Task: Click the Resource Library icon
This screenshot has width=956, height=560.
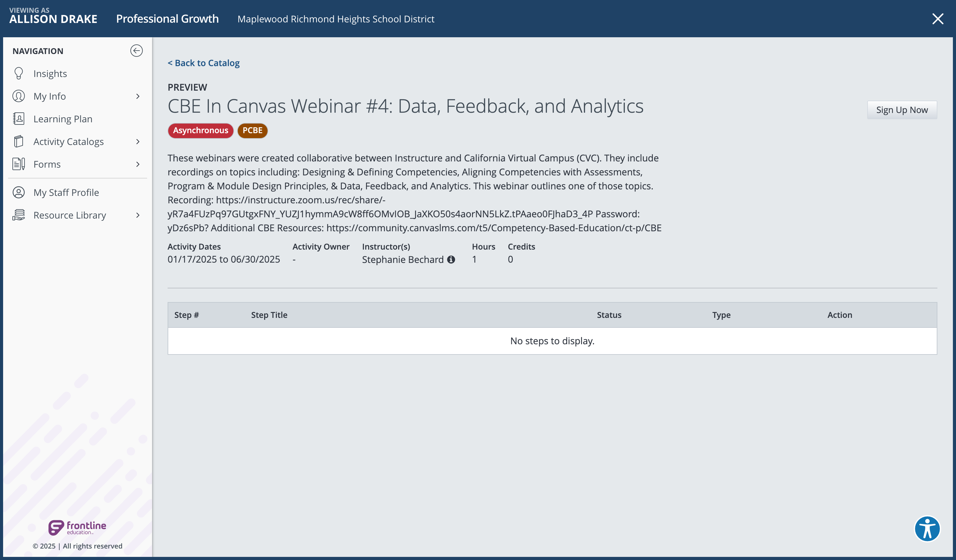Action: pos(19,215)
